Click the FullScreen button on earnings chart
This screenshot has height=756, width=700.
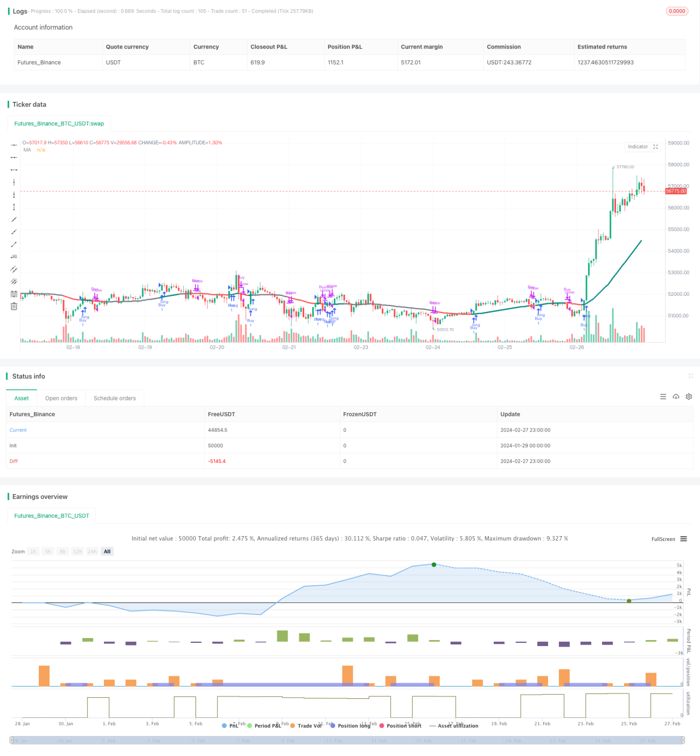tap(663, 539)
